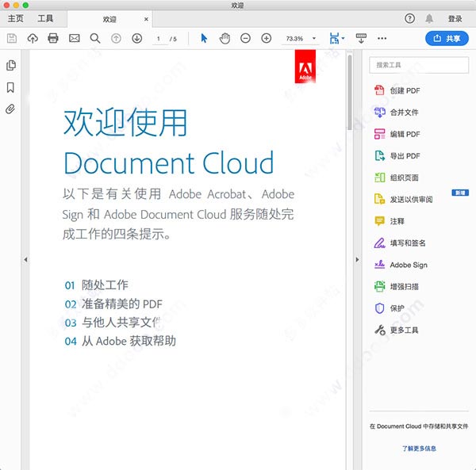This screenshot has width=476, height=470.
Task: Open help question mark
Action: [409, 19]
